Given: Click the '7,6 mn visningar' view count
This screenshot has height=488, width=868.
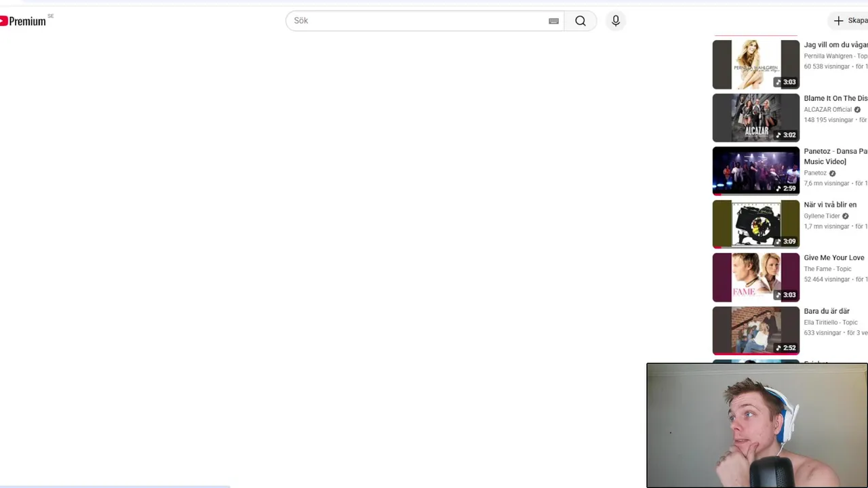Looking at the screenshot, I should click(827, 184).
